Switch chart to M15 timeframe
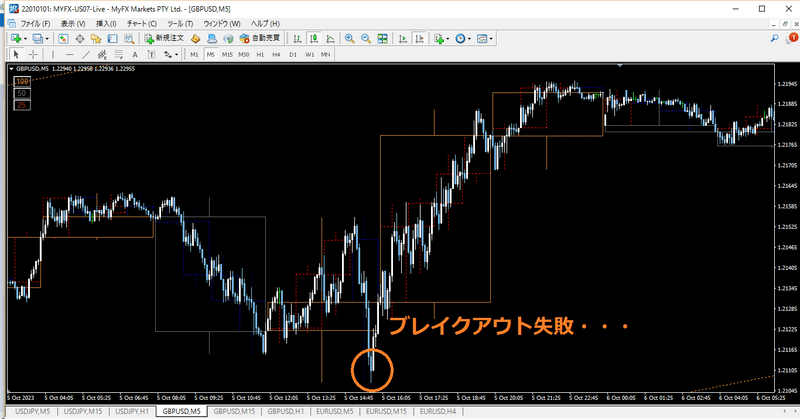The height and width of the screenshot is (419, 800). click(x=227, y=54)
